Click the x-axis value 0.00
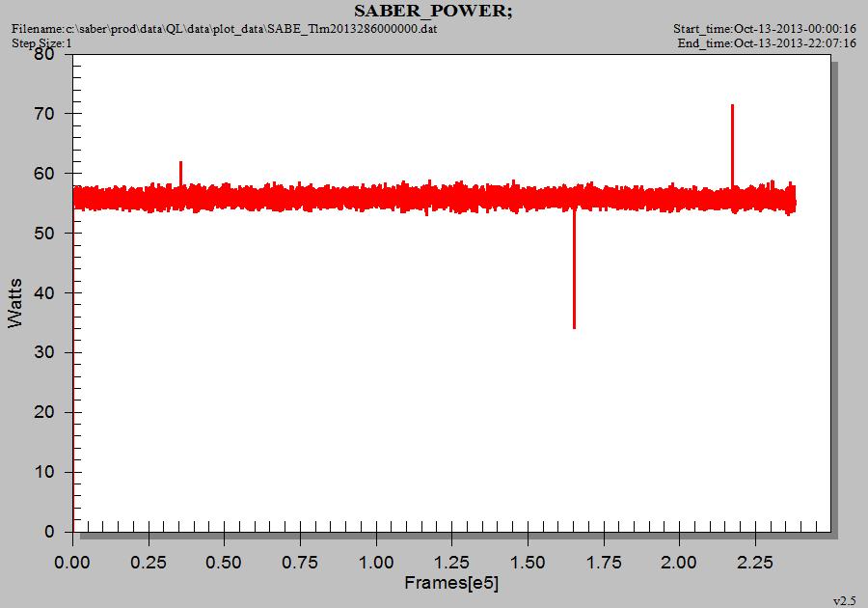The width and height of the screenshot is (868, 608). tap(72, 563)
